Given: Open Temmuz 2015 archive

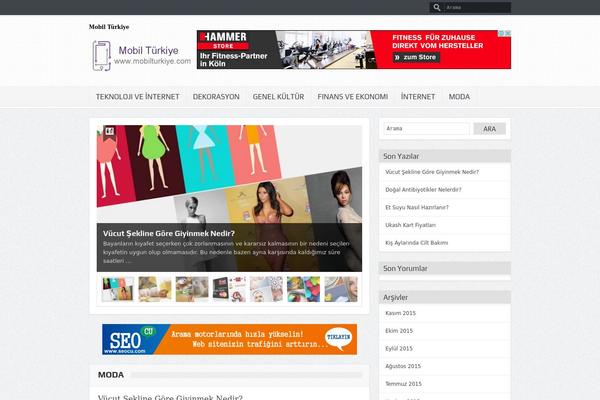Looking at the screenshot, I should click(403, 384).
